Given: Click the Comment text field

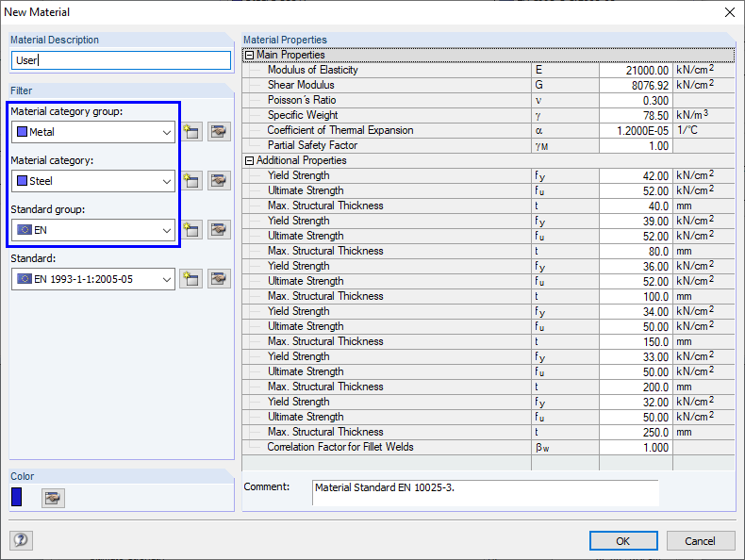Looking at the screenshot, I should click(x=485, y=492).
